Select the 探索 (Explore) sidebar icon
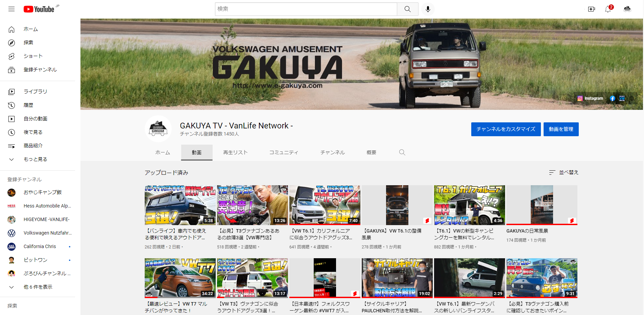This screenshot has height=315, width=644. click(12, 43)
